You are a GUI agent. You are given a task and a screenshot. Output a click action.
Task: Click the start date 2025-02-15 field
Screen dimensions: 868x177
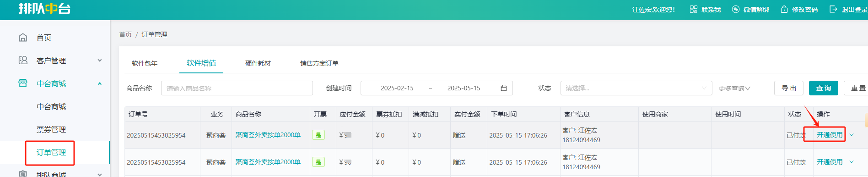tap(397, 88)
